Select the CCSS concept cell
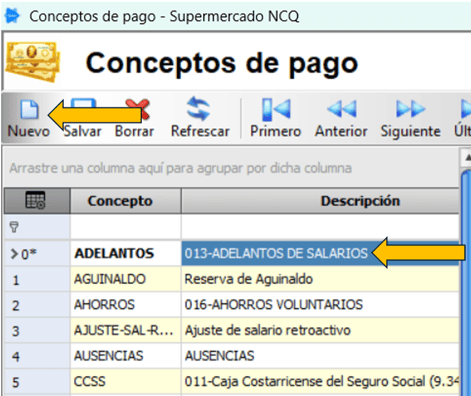Viewport: 471px width, 396px height. [x=126, y=382]
